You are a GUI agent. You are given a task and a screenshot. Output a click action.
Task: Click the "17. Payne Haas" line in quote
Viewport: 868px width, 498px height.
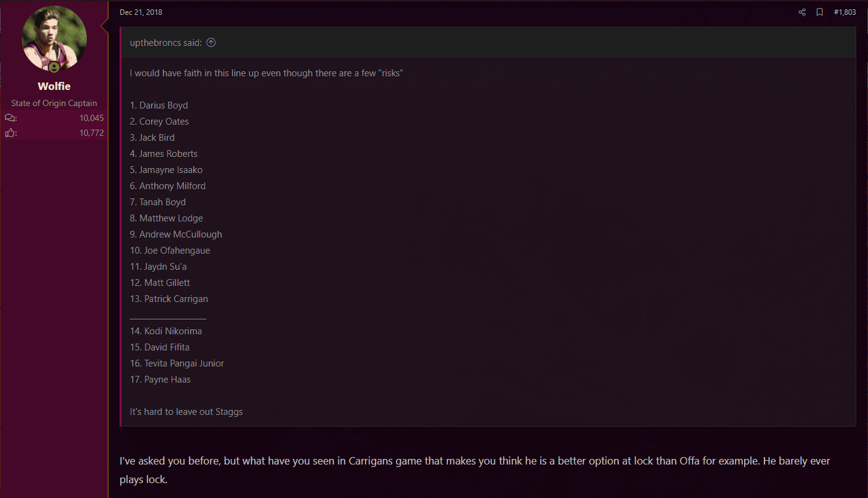coord(160,380)
